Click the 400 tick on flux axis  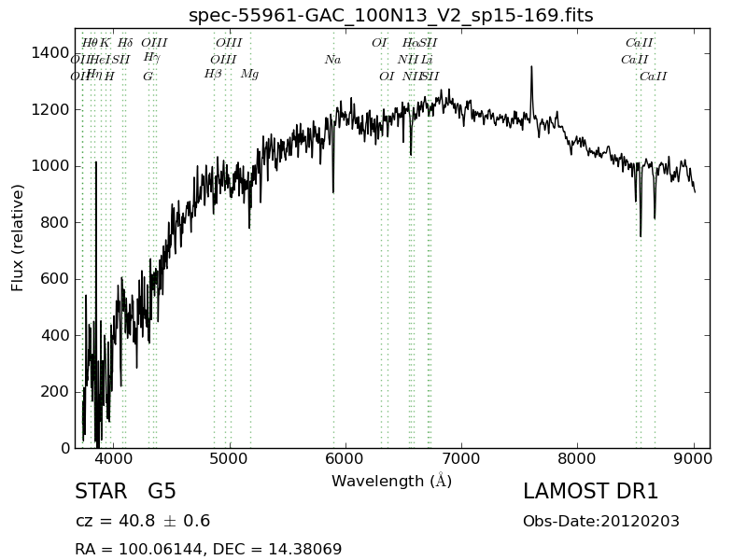click(55, 335)
